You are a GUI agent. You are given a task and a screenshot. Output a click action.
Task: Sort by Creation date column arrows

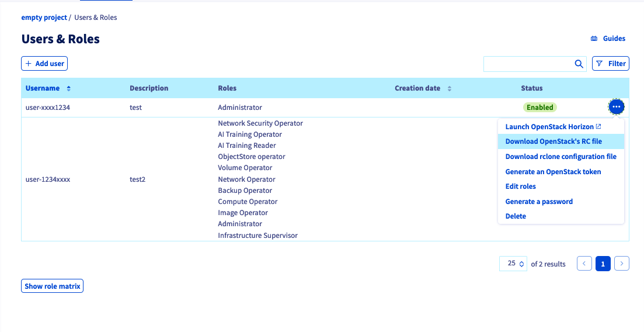(x=449, y=88)
